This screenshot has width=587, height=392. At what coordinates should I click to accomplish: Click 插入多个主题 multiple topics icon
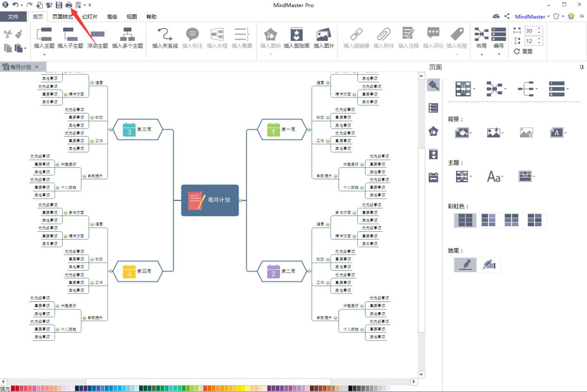point(127,35)
